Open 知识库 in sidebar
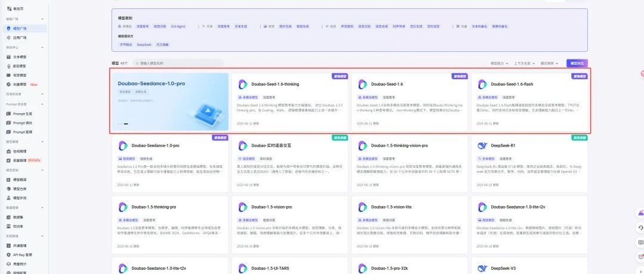The width and height of the screenshot is (644, 274). tap(17, 226)
